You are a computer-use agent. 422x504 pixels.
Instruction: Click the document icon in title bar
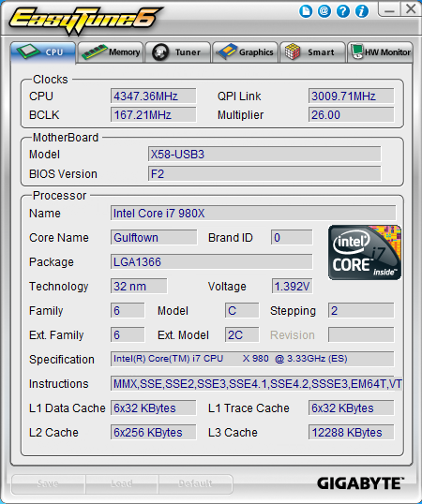(306, 11)
